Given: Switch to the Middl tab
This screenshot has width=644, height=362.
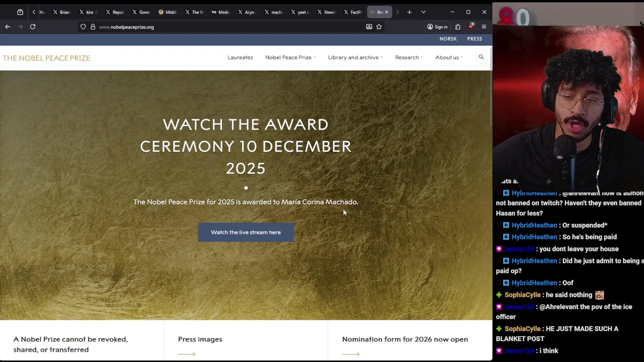Looking at the screenshot, I should click(x=167, y=12).
